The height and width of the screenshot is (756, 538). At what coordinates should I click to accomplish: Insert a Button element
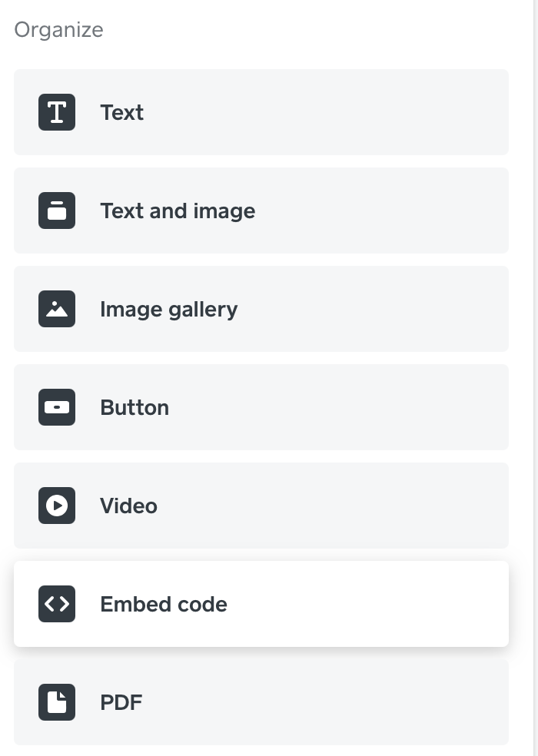click(261, 407)
